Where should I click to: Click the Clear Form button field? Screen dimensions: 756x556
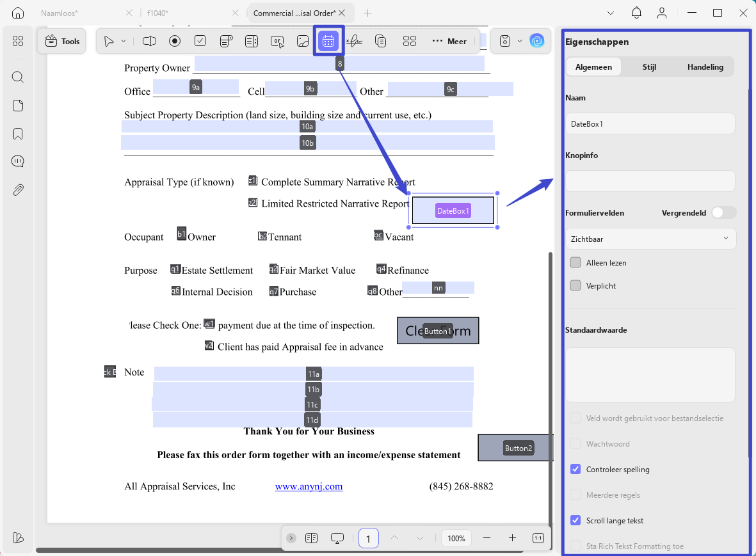click(438, 331)
